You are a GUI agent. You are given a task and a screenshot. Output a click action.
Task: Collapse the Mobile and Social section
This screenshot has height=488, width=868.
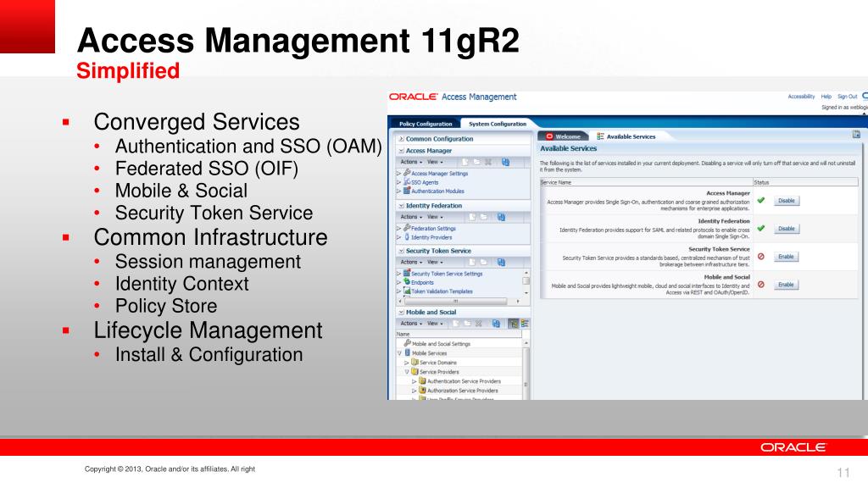pos(401,312)
